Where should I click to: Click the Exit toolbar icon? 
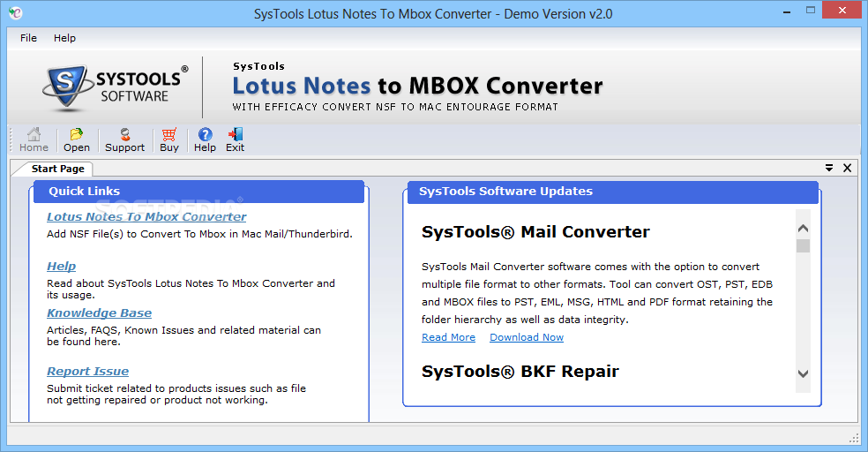click(x=235, y=139)
